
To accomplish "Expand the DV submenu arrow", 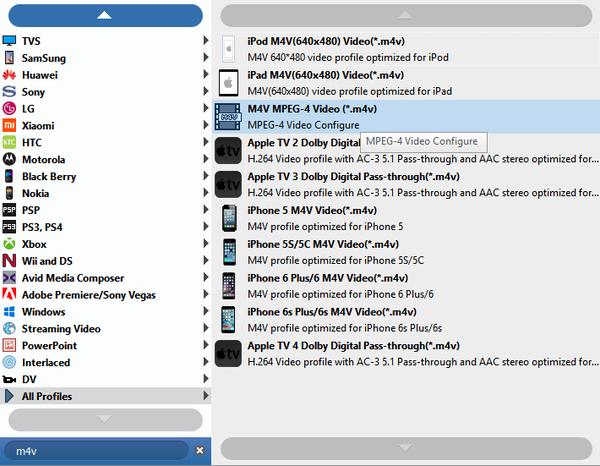I will point(205,379).
